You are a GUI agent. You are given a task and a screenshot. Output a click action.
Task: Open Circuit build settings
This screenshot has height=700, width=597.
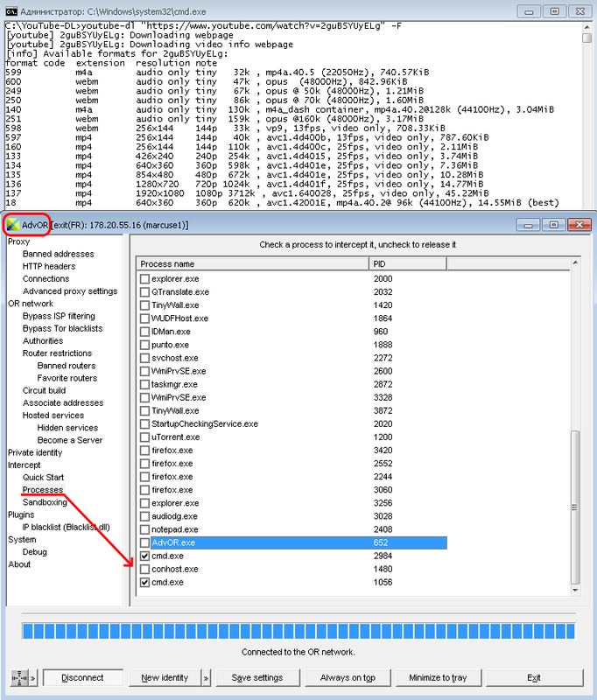click(x=44, y=390)
